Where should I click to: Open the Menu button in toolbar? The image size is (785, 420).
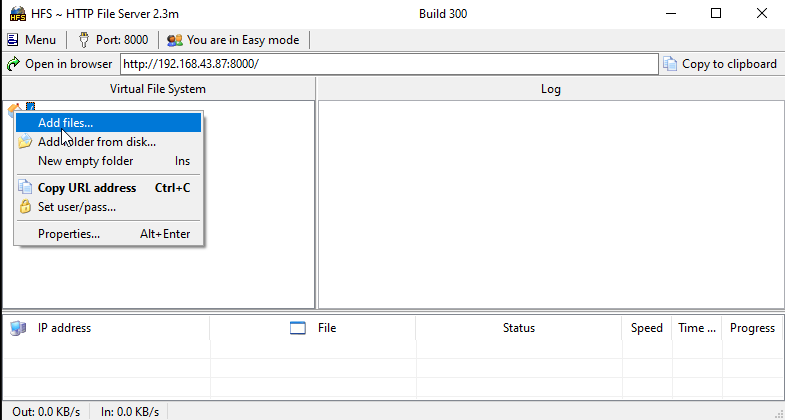[31, 40]
